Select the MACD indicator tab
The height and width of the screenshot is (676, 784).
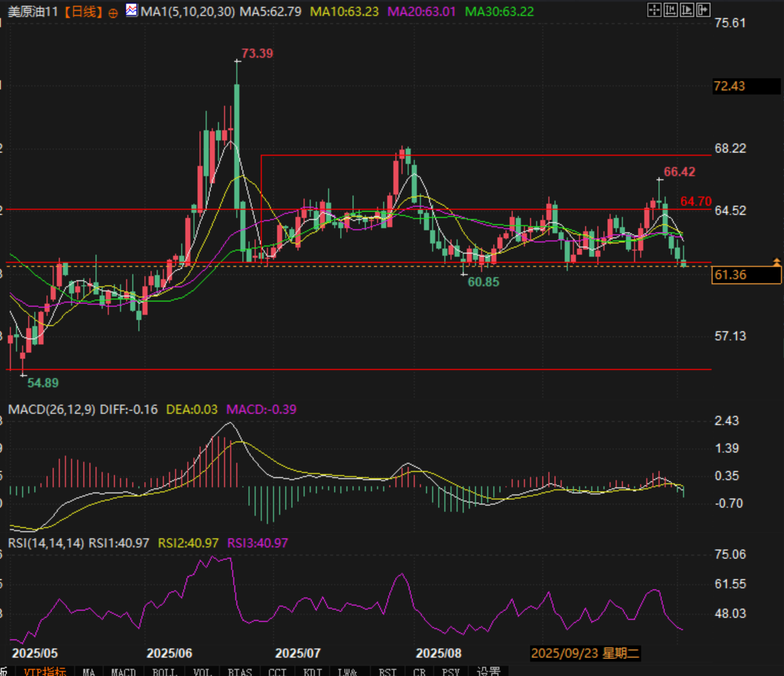(123, 671)
